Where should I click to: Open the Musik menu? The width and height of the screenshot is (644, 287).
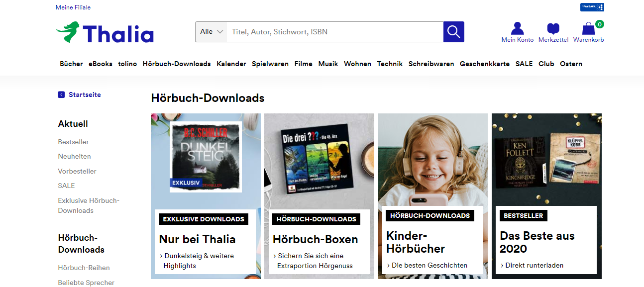328,64
